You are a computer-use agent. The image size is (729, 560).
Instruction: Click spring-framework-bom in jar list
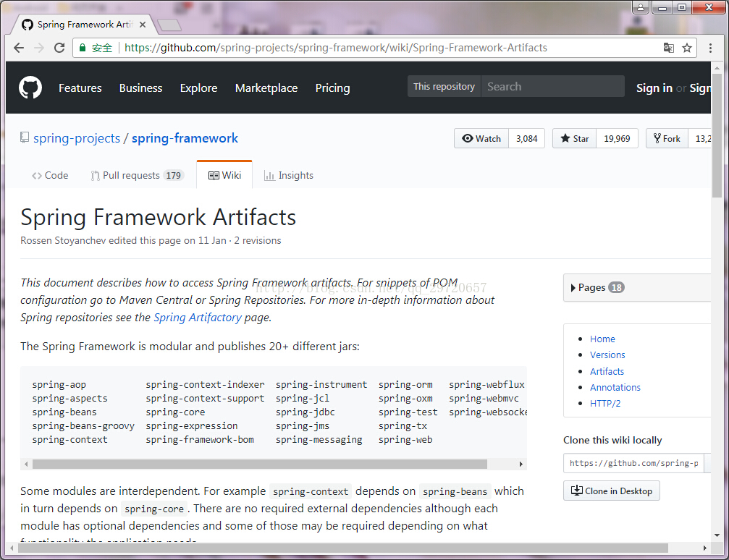[200, 440]
